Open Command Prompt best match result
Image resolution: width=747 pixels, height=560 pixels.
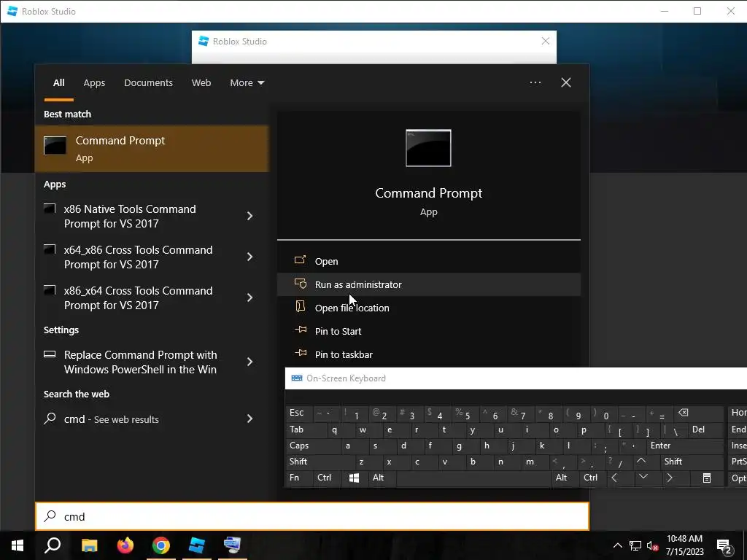152,149
